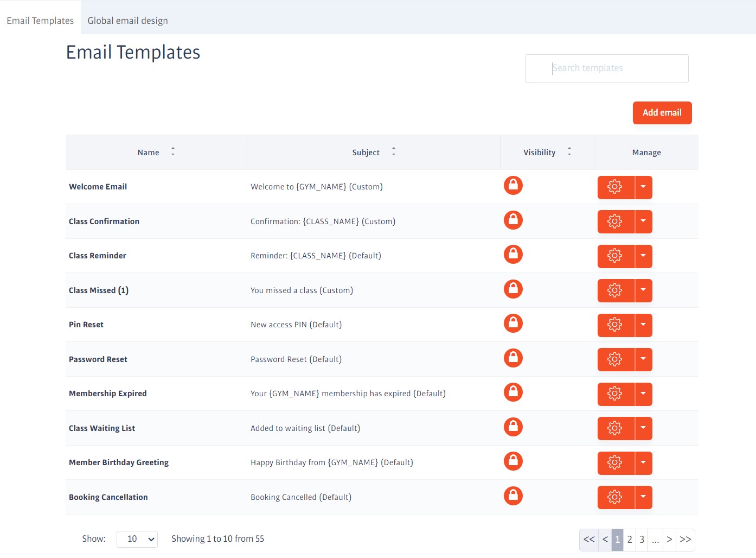Open gear settings for Class Reminder

616,256
